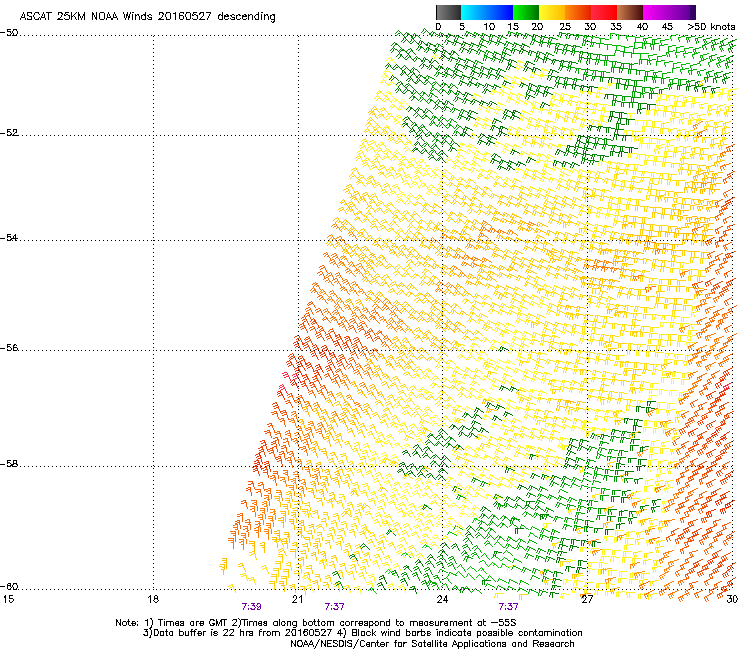Click the longitude label 21
This screenshot has height=650, width=740.
tap(297, 599)
